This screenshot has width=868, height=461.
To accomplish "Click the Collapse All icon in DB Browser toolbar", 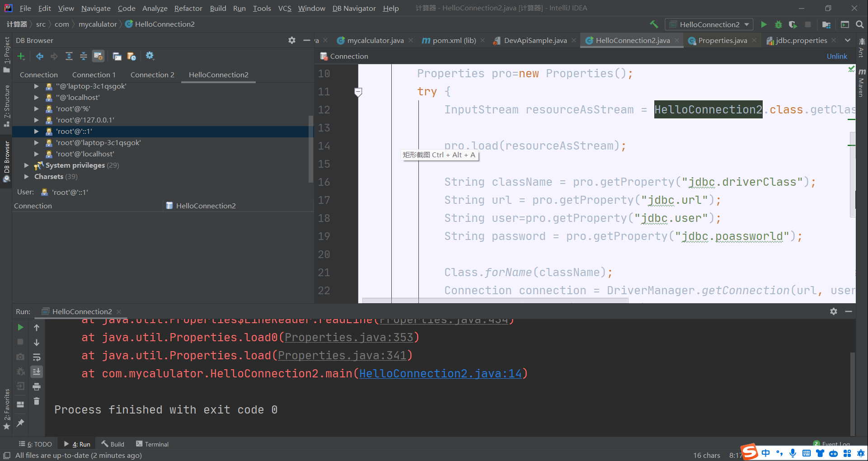I will (x=84, y=56).
